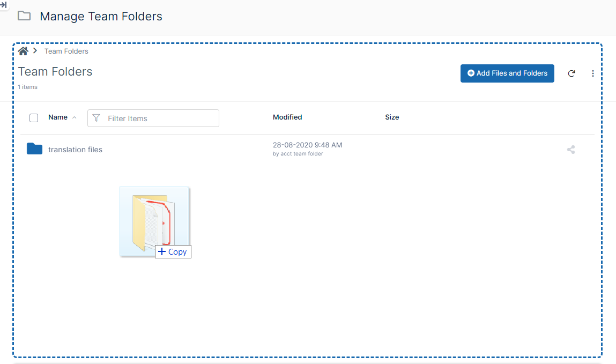The width and height of the screenshot is (616, 364).
Task: Tick the select all checkbox
Action: click(x=34, y=118)
